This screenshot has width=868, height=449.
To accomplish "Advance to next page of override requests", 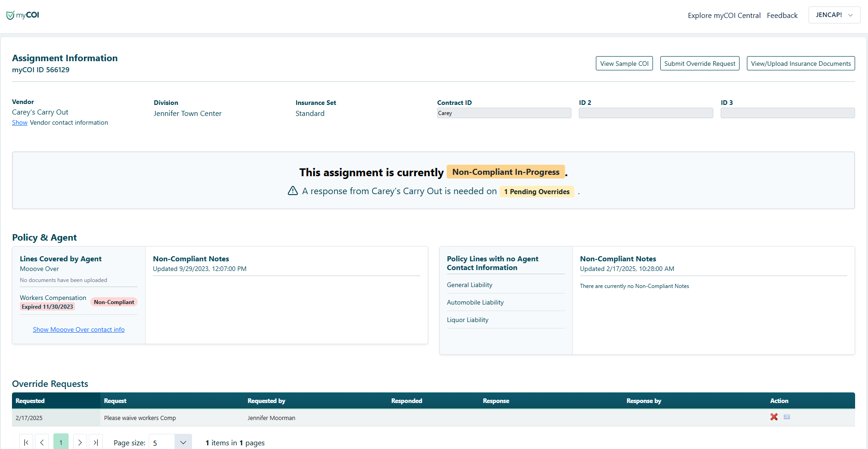I will point(80,442).
